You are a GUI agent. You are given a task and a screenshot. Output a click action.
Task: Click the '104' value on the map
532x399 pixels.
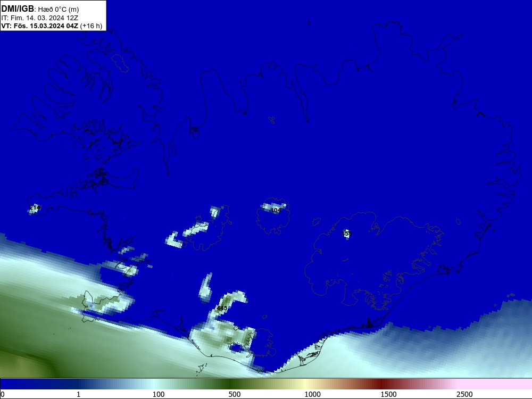tap(276, 210)
